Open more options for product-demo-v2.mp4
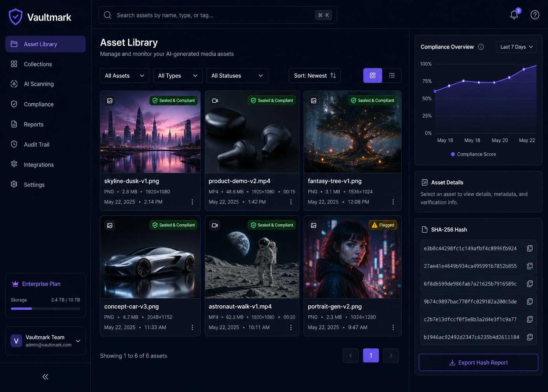Screen dimensions: 548x392 pyautogui.click(x=291, y=202)
